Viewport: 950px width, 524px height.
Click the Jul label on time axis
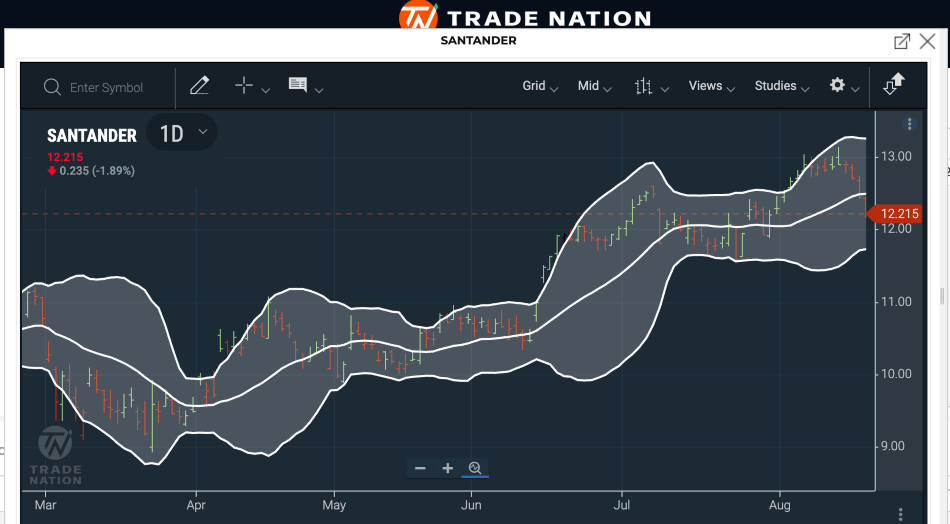[622, 505]
